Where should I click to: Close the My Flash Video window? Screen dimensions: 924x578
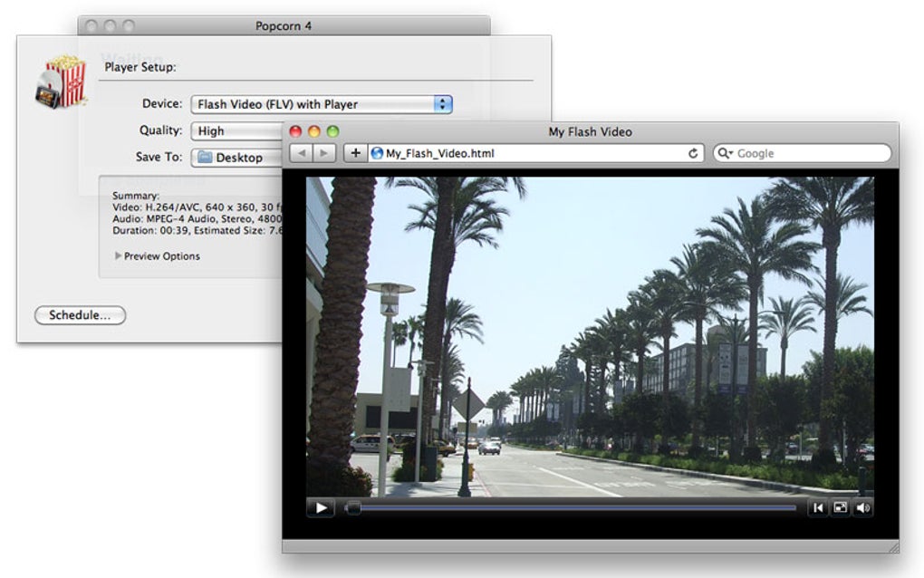click(x=296, y=131)
